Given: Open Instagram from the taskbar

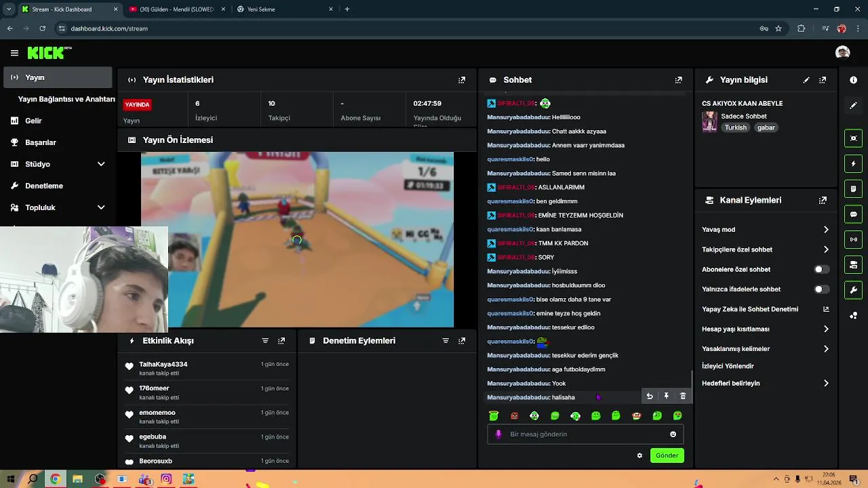Looking at the screenshot, I should click(x=166, y=479).
